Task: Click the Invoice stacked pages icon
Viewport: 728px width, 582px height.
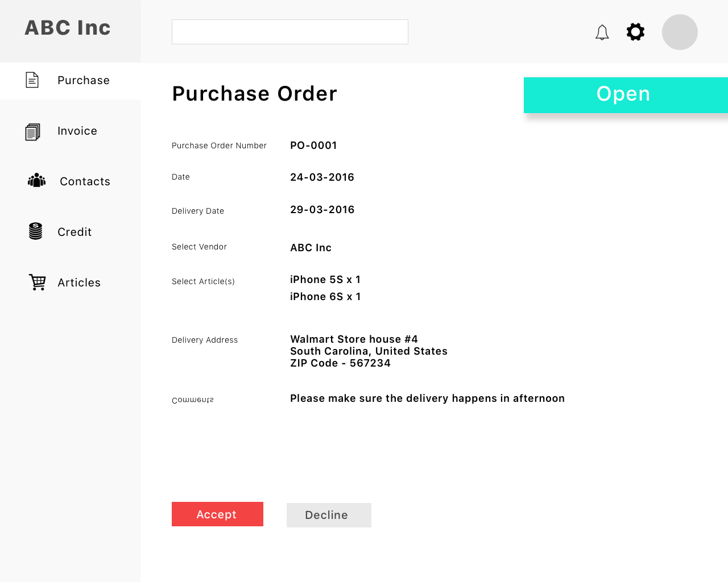Action: tap(33, 132)
